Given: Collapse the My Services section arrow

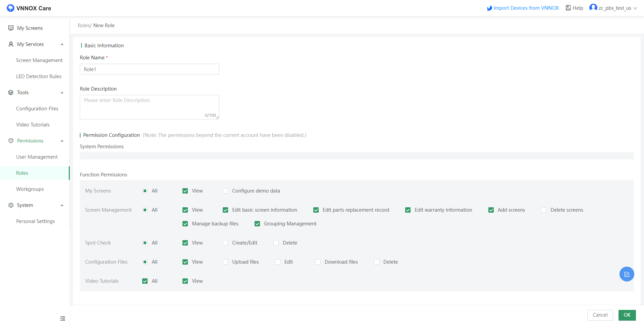Looking at the screenshot, I should (x=62, y=44).
